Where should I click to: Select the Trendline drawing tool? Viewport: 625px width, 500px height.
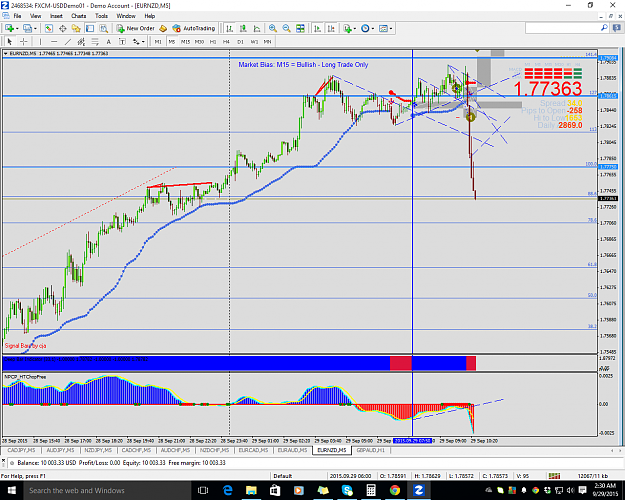pyautogui.click(x=68, y=41)
